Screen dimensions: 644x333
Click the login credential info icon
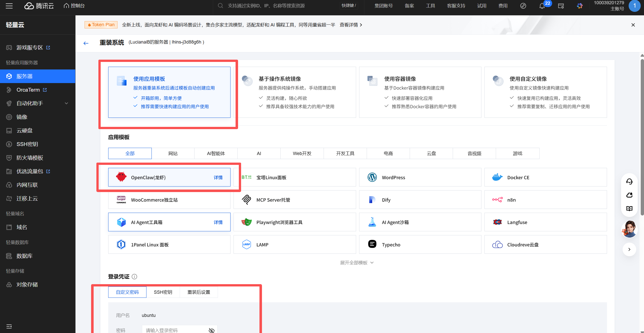(134, 277)
